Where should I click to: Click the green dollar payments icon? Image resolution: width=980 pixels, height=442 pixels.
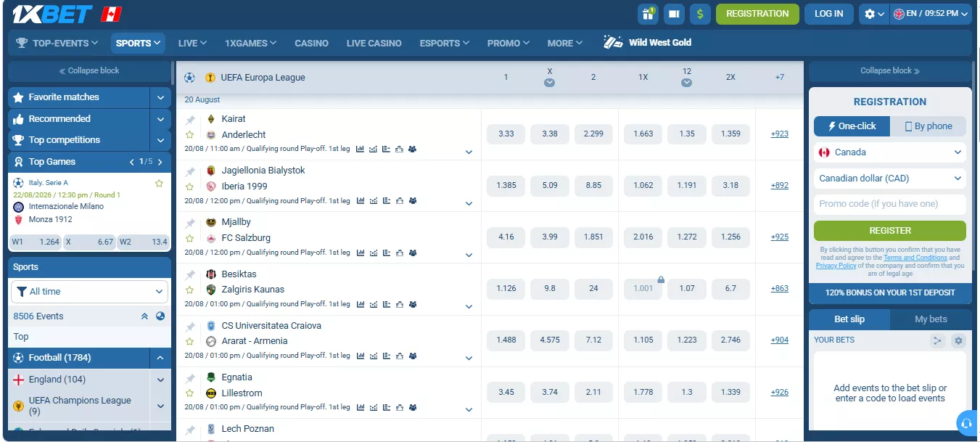pyautogui.click(x=701, y=14)
